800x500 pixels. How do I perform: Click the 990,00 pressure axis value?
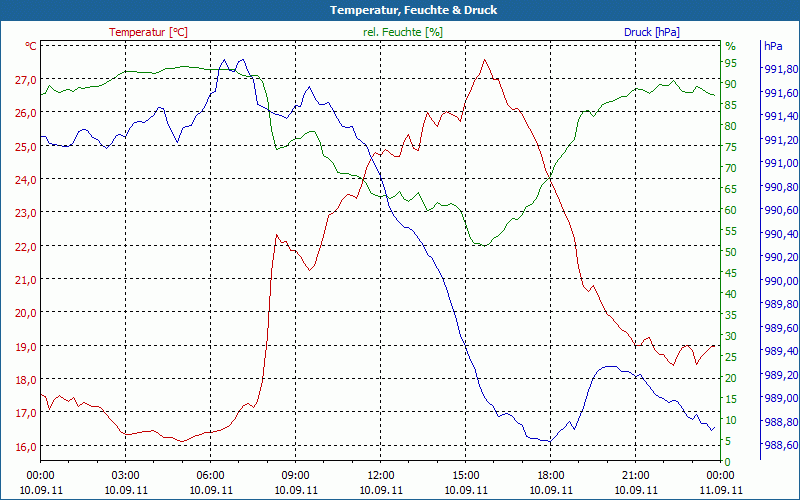782,281
